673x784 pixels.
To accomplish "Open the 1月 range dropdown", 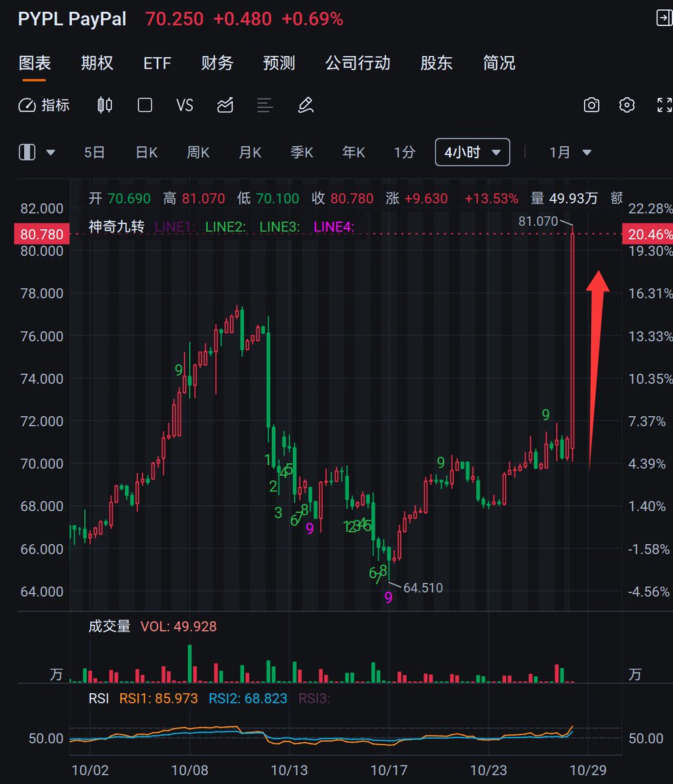I will click(x=570, y=152).
